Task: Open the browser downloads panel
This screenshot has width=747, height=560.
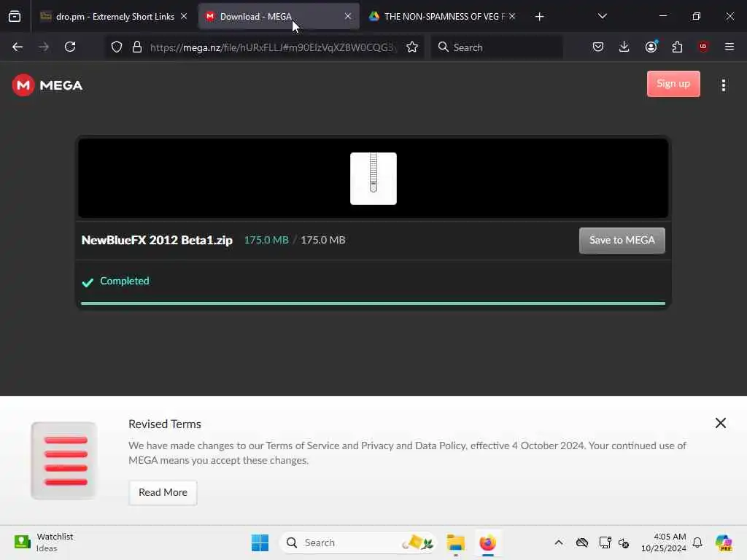Action: pos(624,47)
